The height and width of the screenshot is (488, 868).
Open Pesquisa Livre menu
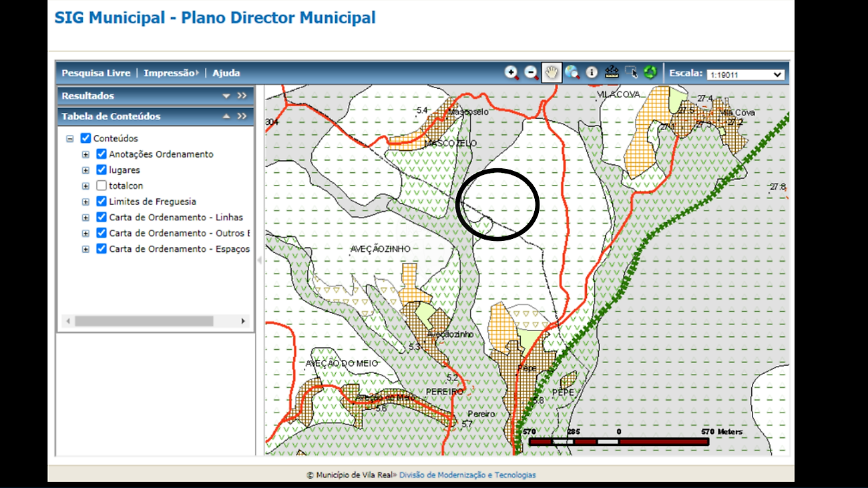tap(96, 73)
